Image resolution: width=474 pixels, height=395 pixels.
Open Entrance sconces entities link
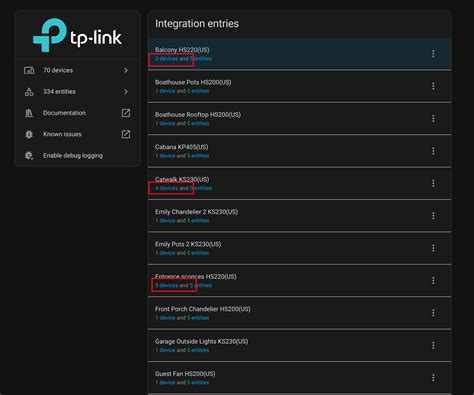click(201, 285)
